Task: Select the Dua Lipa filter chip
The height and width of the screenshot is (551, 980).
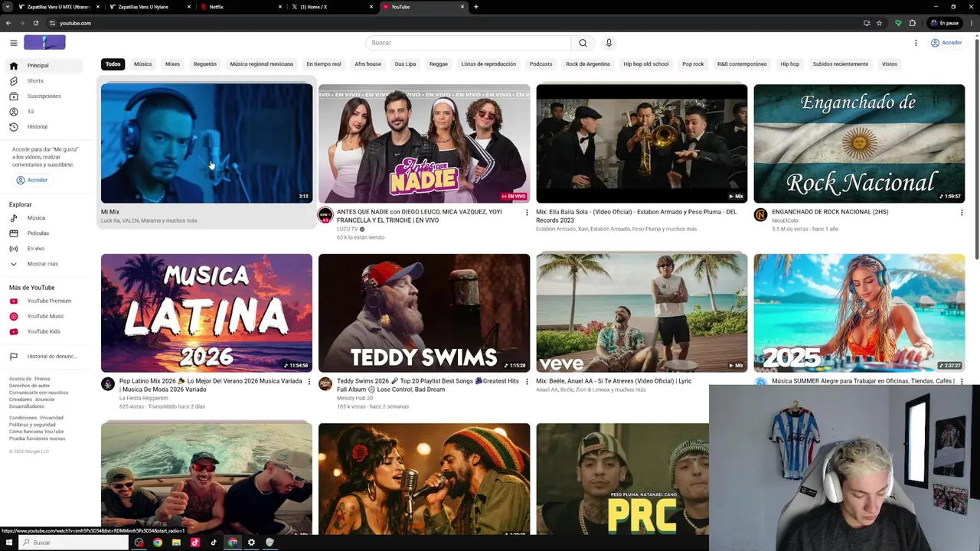Action: pyautogui.click(x=405, y=64)
